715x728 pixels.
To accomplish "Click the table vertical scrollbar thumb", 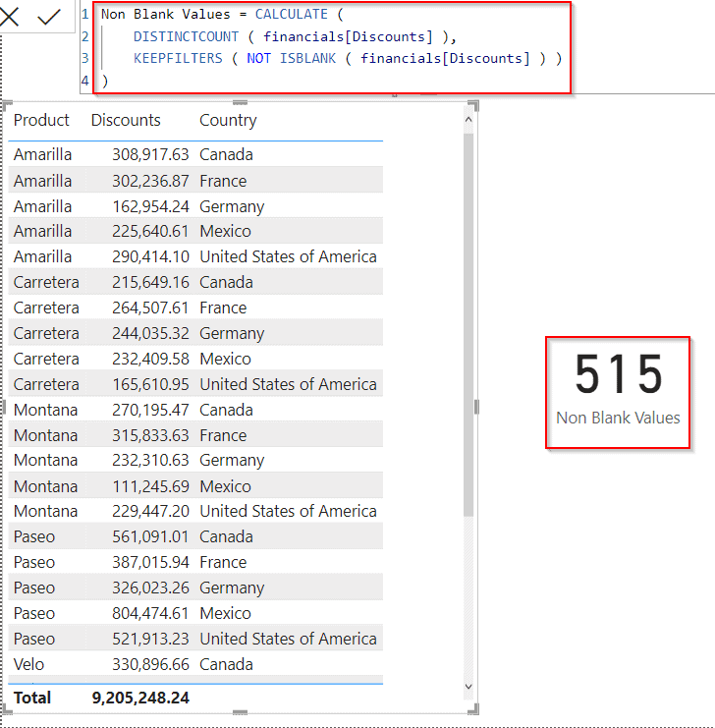I will [468, 325].
